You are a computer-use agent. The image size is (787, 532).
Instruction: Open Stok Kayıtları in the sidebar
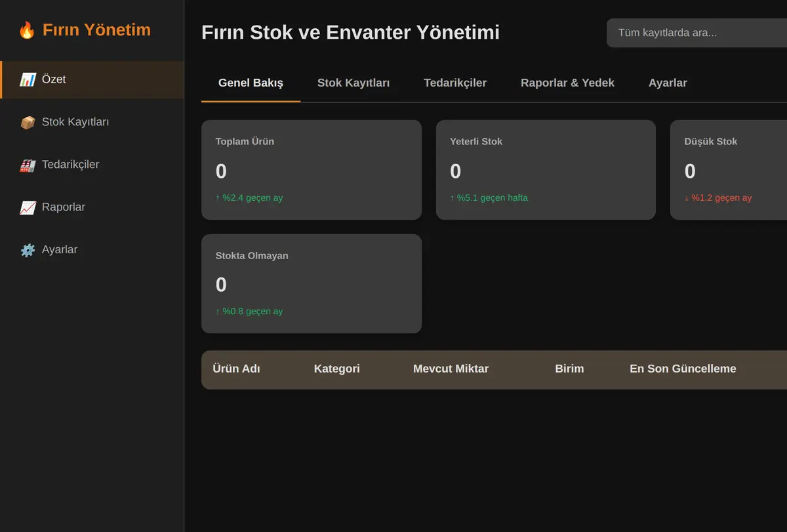click(x=92, y=123)
